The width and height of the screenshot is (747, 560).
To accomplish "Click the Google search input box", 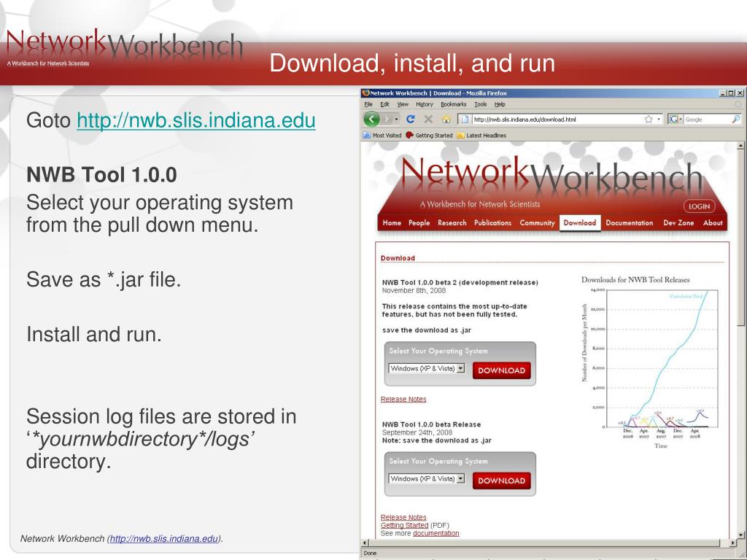I will click(x=707, y=119).
